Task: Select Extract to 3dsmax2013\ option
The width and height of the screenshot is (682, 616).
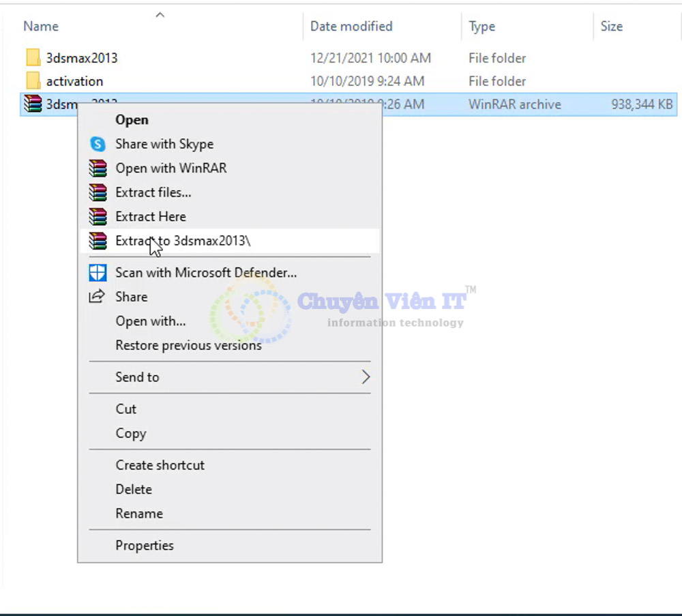Action: pos(230,241)
